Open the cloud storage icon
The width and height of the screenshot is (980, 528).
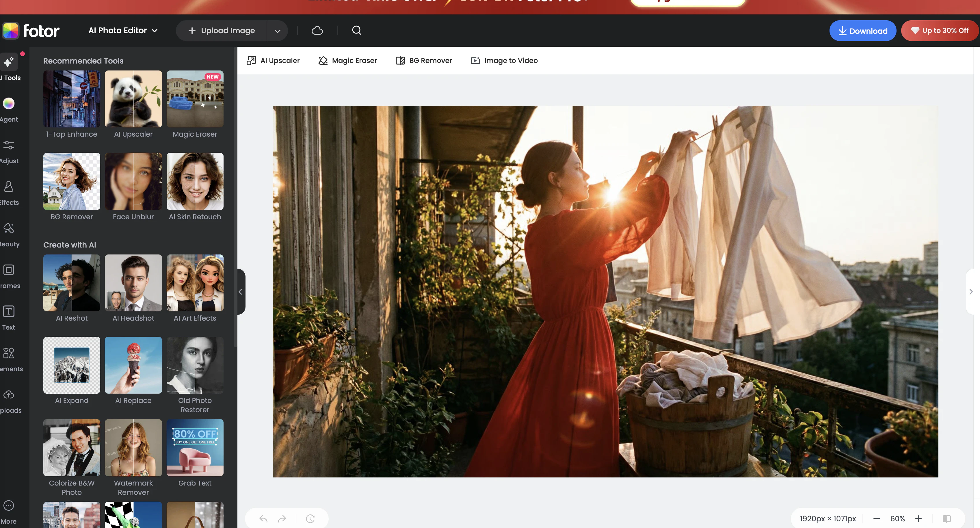click(x=317, y=30)
